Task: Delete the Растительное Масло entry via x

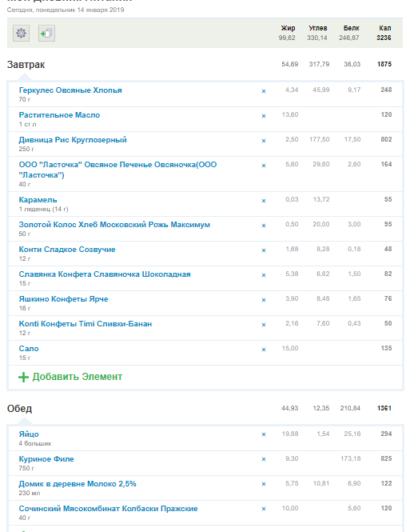Action: tap(264, 116)
